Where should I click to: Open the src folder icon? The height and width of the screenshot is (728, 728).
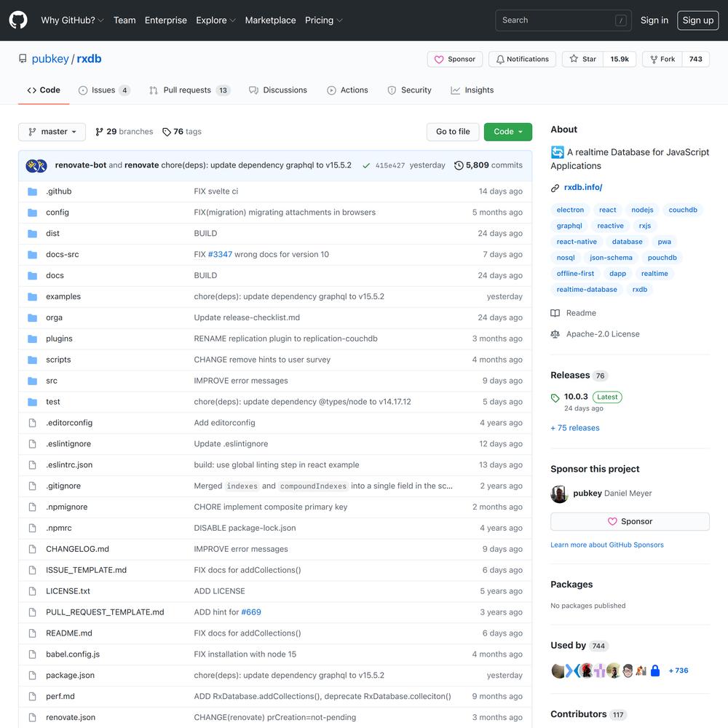click(x=32, y=381)
